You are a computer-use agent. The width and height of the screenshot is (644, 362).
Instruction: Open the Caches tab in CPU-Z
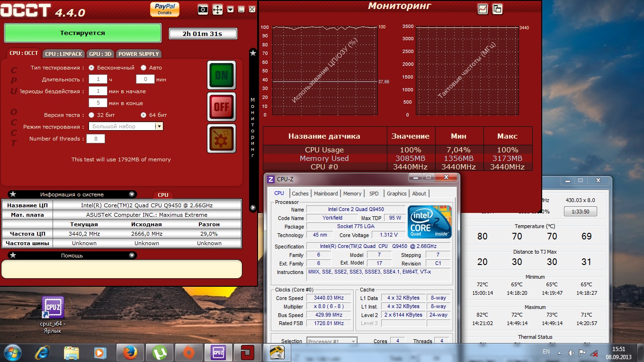300,194
